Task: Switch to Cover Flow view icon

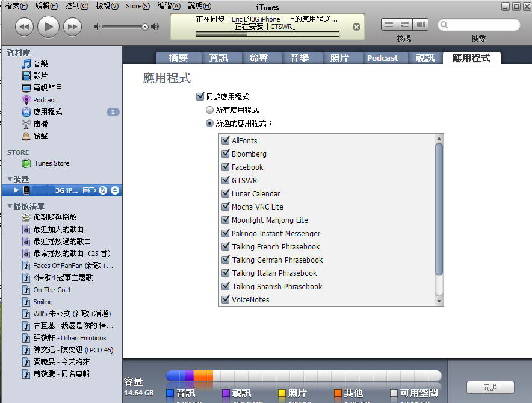Action: tap(420, 25)
